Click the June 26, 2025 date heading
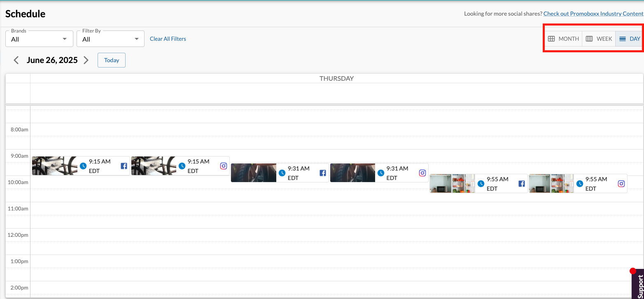 [52, 60]
